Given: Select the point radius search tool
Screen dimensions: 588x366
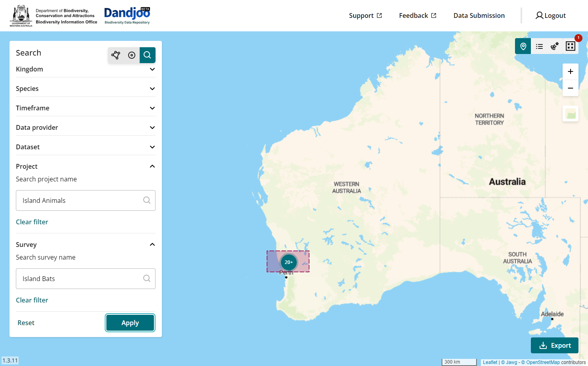Looking at the screenshot, I should [x=132, y=55].
